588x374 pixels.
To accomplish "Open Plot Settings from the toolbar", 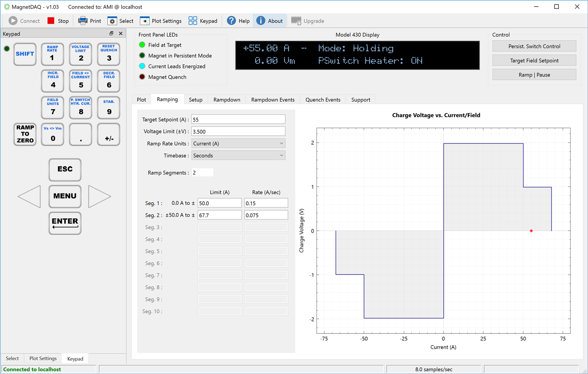I will (145, 21).
